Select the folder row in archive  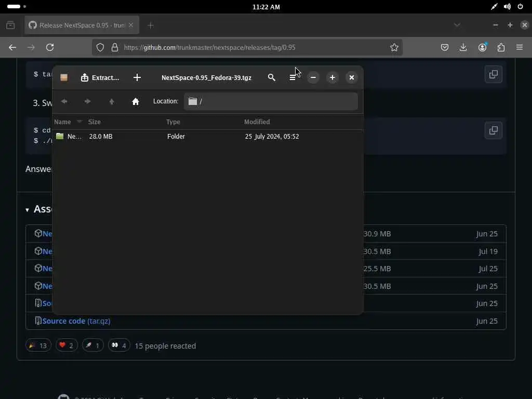point(208,137)
